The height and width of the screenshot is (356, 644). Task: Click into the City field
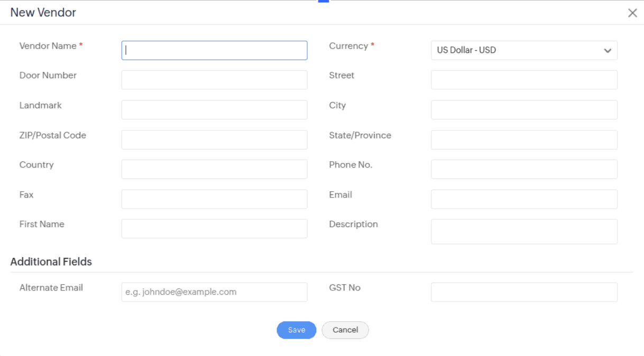[x=524, y=110]
